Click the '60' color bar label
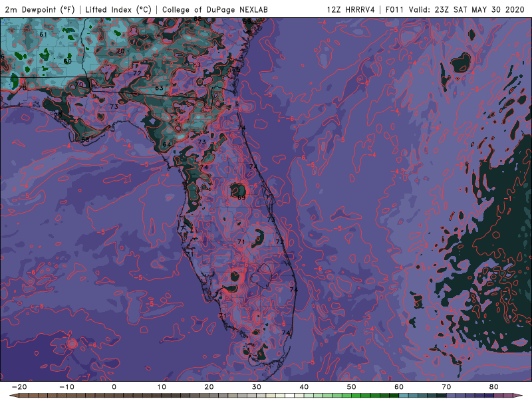Viewport: 532px width, 399px height. tap(399, 387)
